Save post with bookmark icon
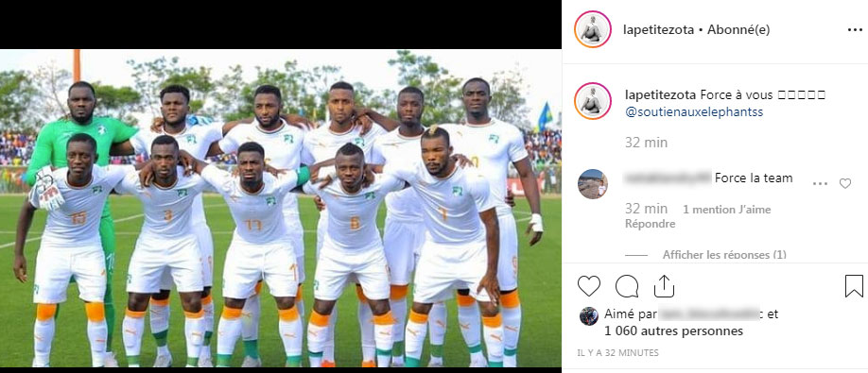The image size is (868, 373). coord(854,286)
